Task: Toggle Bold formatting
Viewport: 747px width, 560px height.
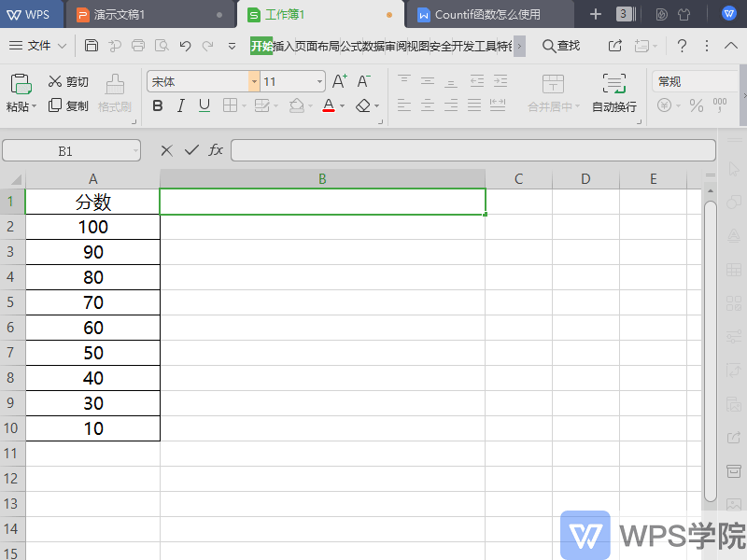Action: coord(158,105)
